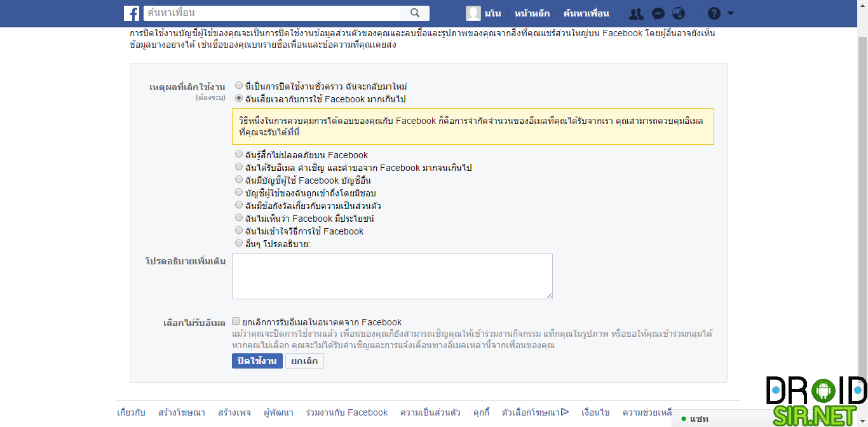The height and width of the screenshot is (427, 868).
Task: Click inside the โปรดอธิบายเพิ่มเติม text area
Action: 392,276
